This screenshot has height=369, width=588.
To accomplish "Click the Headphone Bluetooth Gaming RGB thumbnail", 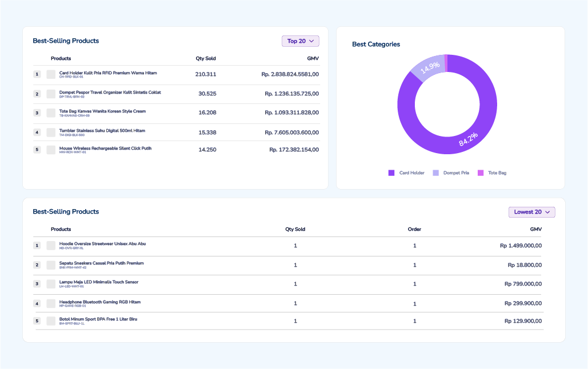I will pyautogui.click(x=51, y=303).
